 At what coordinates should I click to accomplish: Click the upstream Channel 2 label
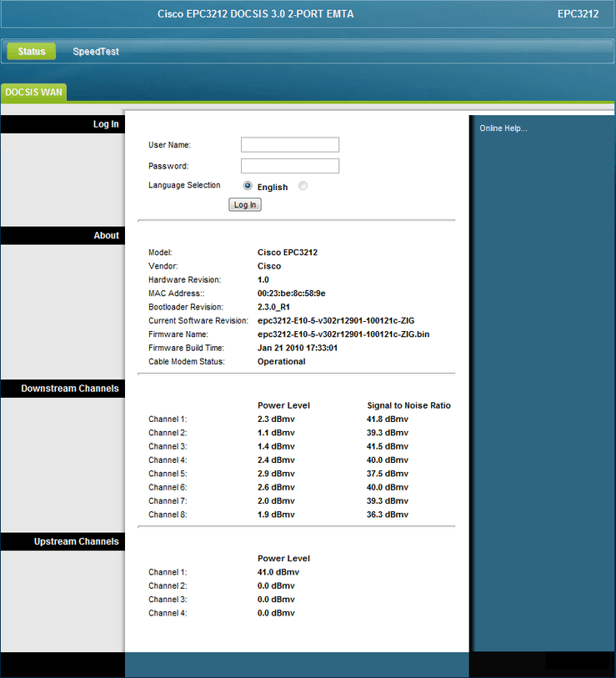[168, 586]
